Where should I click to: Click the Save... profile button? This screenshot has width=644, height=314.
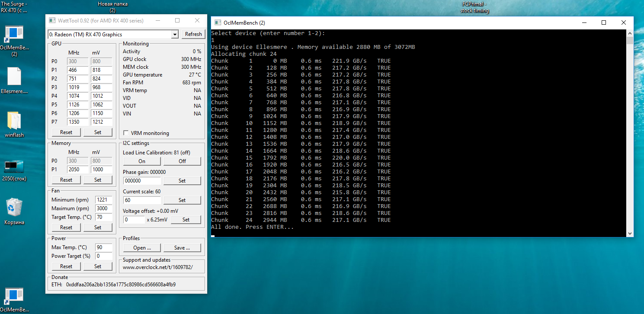point(182,248)
